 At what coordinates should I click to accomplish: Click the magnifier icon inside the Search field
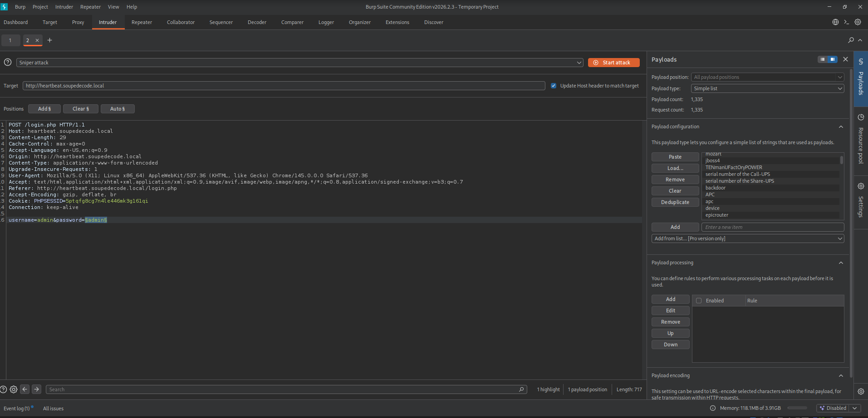(522, 389)
